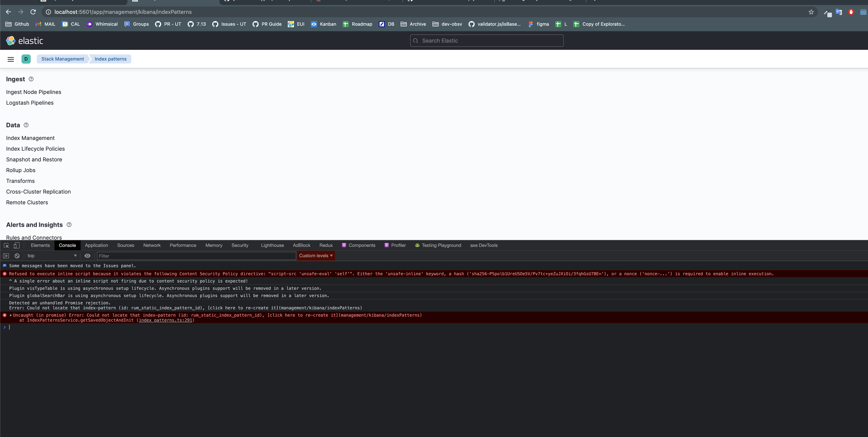
Task: Go to Stack Management breadcrumb
Action: (x=63, y=59)
